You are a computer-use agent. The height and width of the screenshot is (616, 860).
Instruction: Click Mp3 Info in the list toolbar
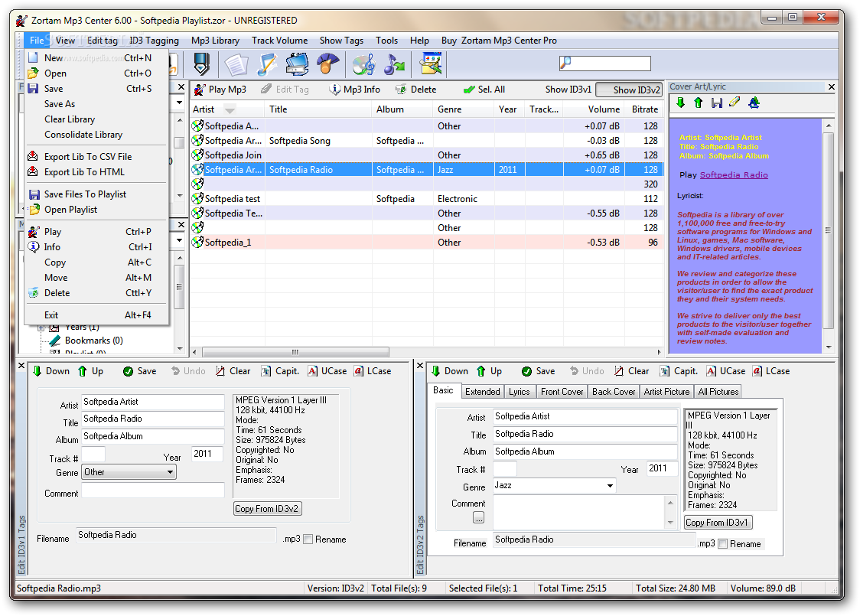354,90
